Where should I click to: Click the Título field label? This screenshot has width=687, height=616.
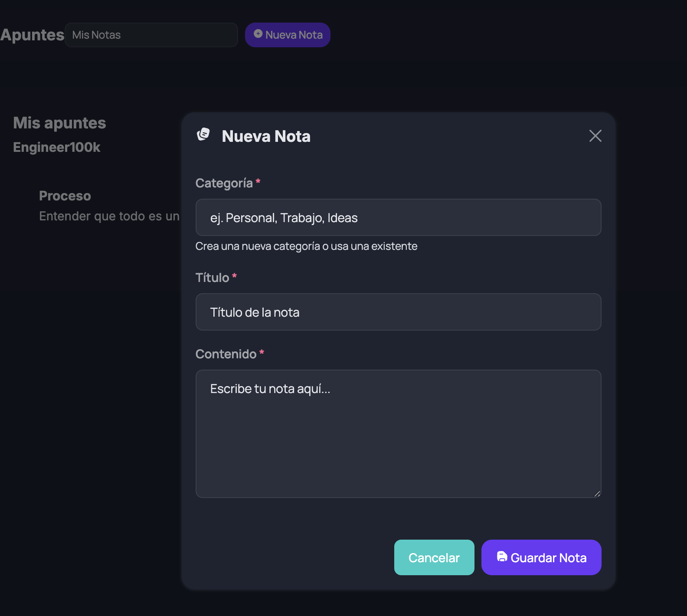pyautogui.click(x=212, y=278)
